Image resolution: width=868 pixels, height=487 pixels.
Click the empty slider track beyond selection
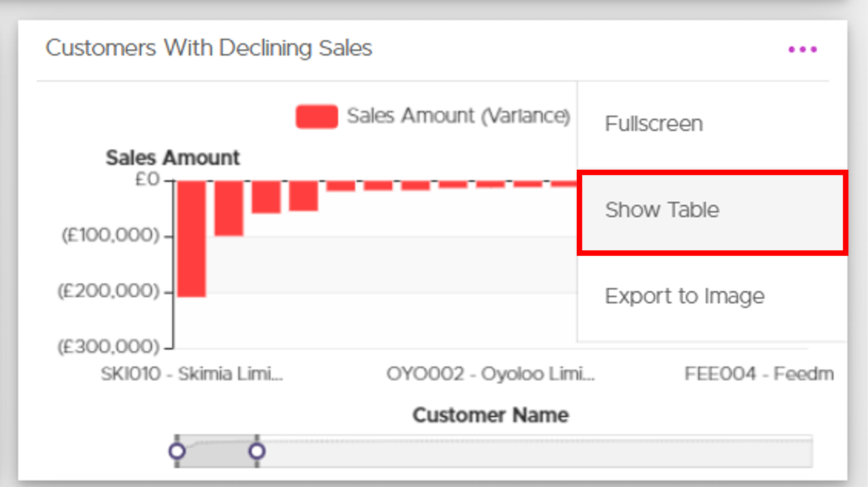click(535, 451)
